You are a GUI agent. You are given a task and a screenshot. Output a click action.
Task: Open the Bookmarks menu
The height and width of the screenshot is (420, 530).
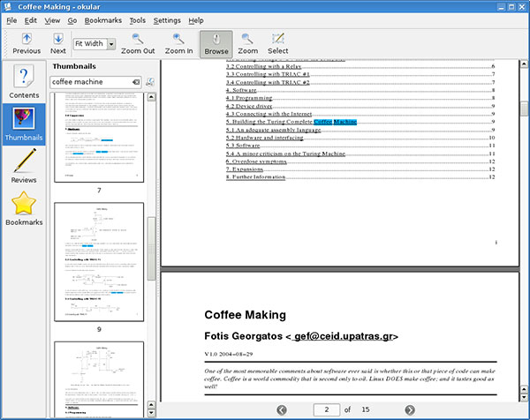pos(103,20)
